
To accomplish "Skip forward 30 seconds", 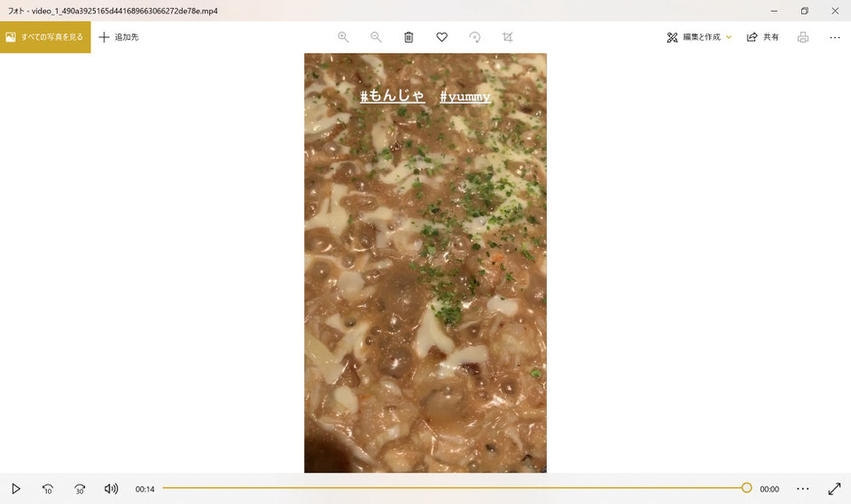I will [x=80, y=489].
